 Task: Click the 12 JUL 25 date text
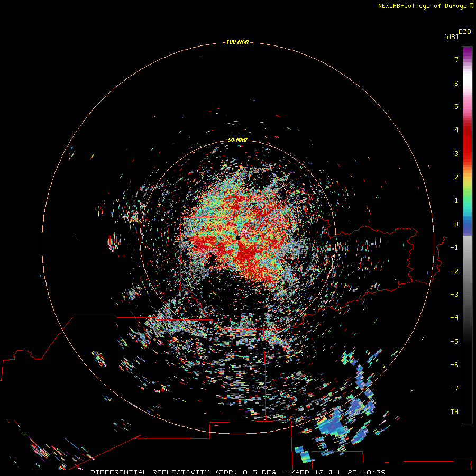(335, 472)
